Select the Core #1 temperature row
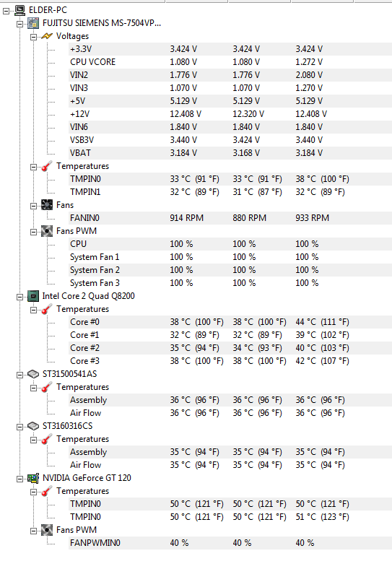This screenshot has width=392, height=569. [x=230, y=335]
